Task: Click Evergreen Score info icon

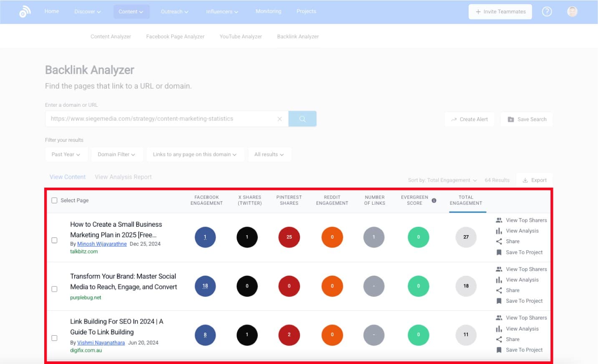Action: [x=434, y=201]
